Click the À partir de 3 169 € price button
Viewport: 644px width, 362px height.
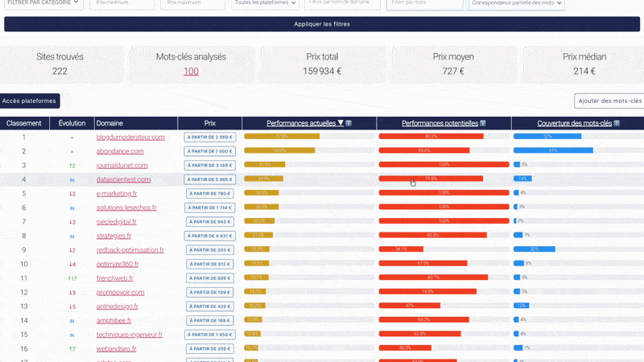(x=209, y=165)
